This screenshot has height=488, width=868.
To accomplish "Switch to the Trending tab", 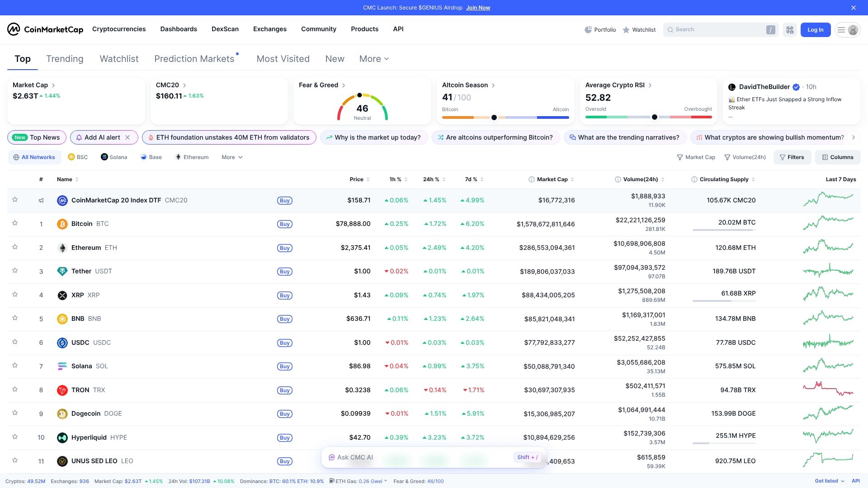I will pyautogui.click(x=65, y=59).
